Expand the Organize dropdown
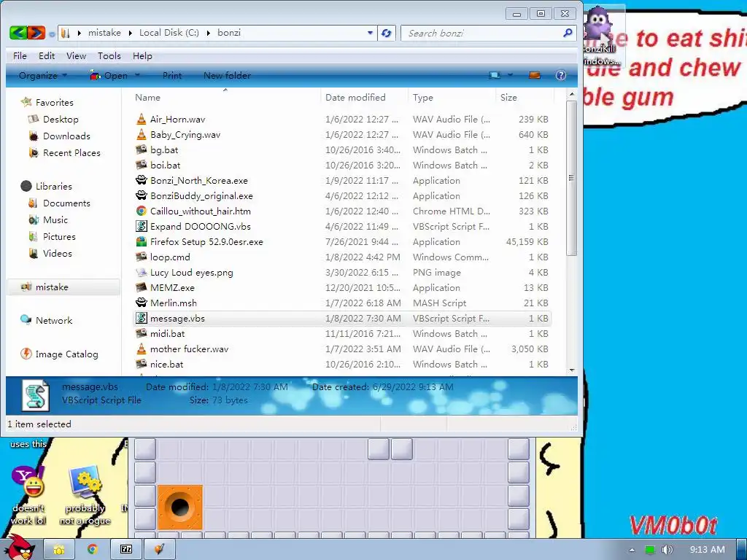 coord(43,75)
